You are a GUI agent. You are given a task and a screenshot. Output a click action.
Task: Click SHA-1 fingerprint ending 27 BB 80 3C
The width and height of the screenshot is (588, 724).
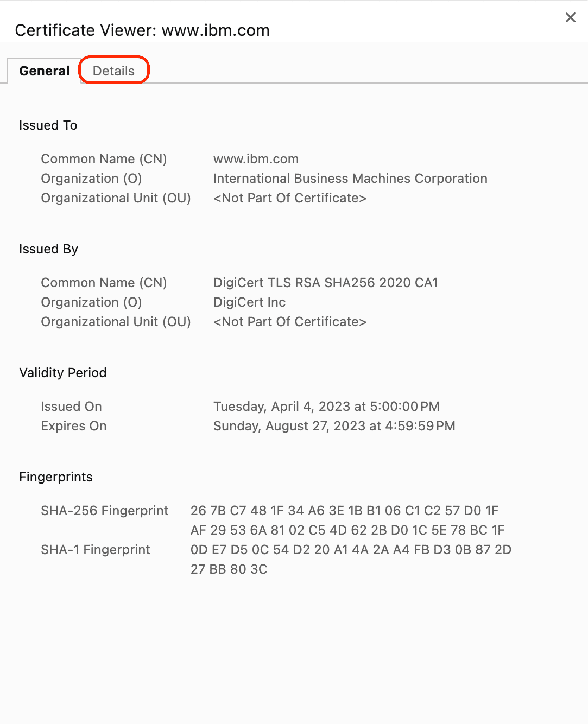(229, 569)
